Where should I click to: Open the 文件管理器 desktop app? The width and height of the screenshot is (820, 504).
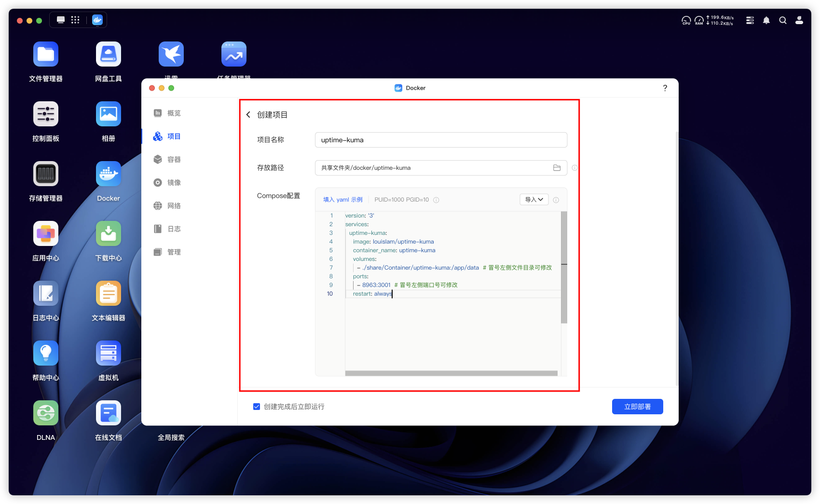pos(46,54)
